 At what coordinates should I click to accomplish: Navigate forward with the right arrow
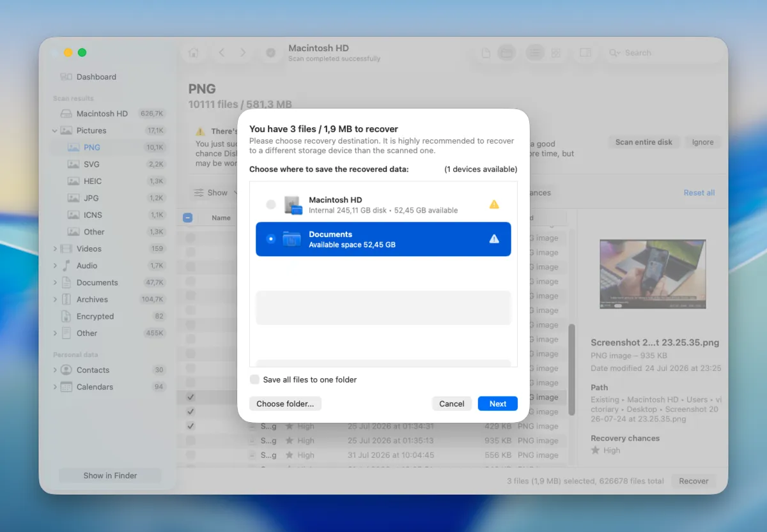(243, 53)
